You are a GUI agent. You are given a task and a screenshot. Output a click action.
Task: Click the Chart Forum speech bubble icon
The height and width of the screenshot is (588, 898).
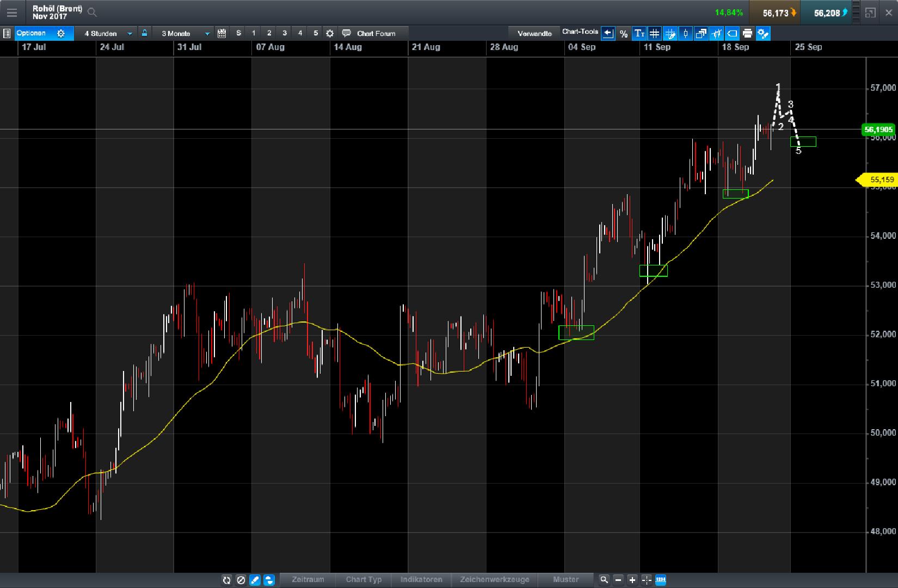coord(347,33)
